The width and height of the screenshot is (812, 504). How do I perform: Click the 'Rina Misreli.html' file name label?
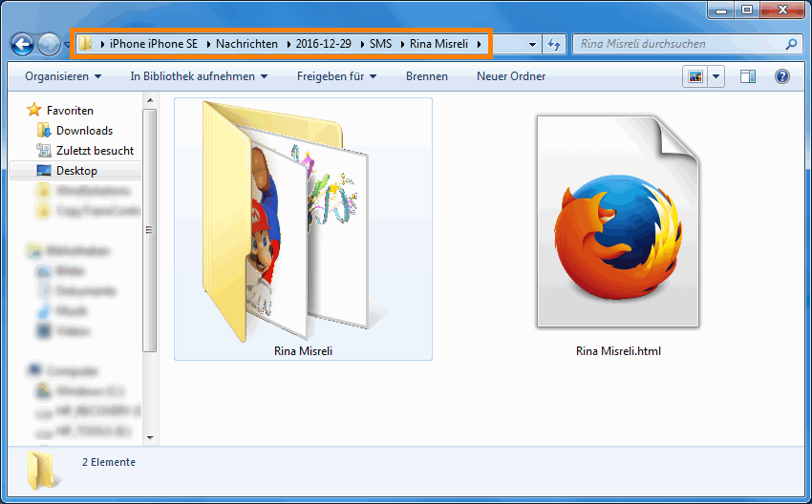click(x=618, y=351)
